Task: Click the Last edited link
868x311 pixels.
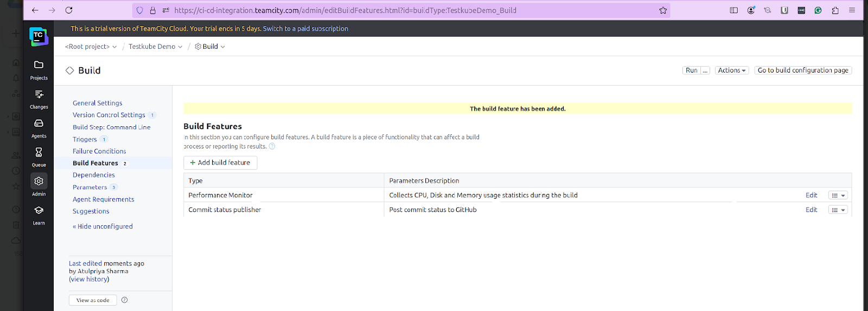Action: click(x=85, y=263)
